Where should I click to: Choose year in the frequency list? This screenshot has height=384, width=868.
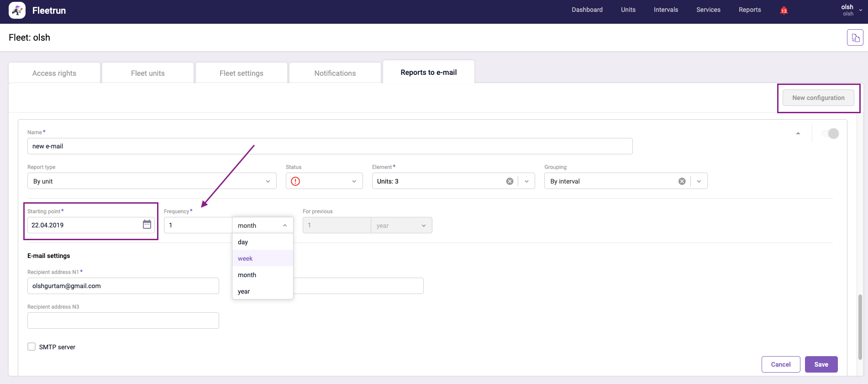tap(244, 291)
